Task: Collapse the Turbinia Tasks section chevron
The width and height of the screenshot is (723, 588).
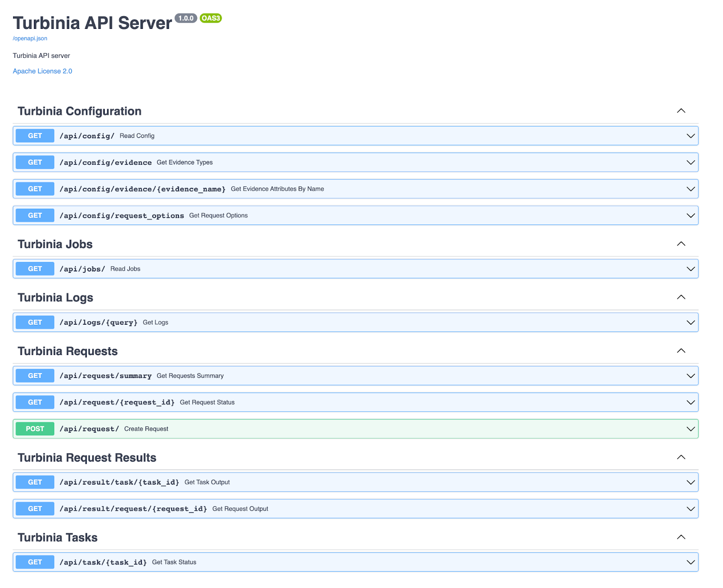Action: pyautogui.click(x=681, y=537)
